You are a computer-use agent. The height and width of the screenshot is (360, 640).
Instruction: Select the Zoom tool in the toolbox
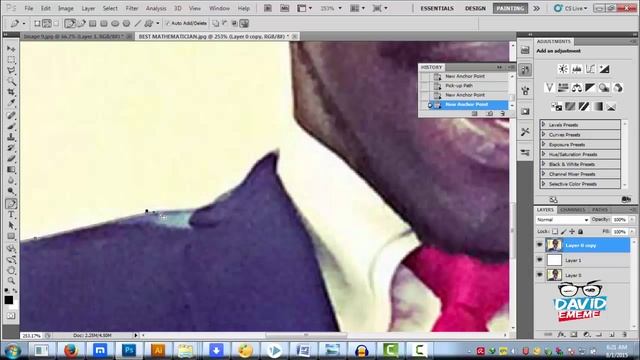(11, 280)
